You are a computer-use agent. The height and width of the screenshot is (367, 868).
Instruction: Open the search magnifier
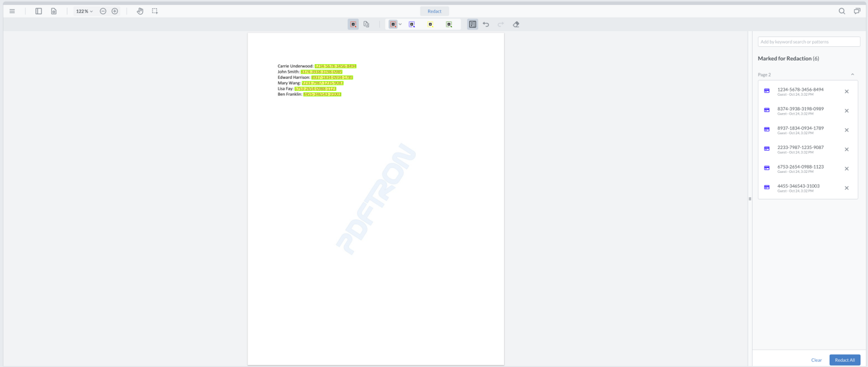click(x=841, y=11)
